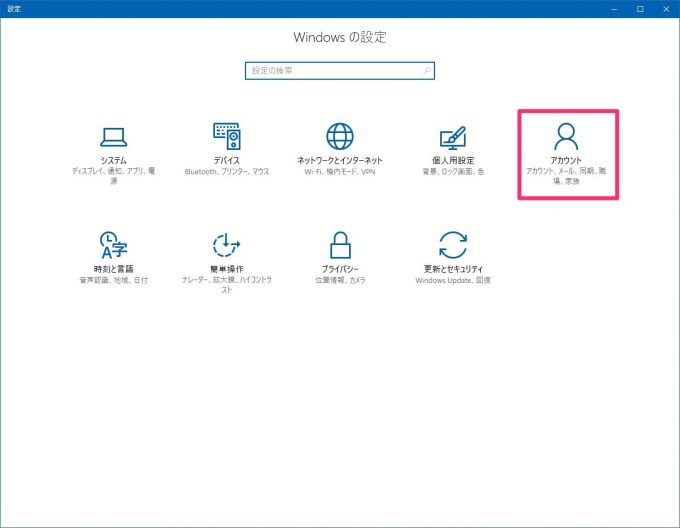Screen dimensions: 680x528
Task: Close the 設定 window
Action: pyautogui.click(x=667, y=9)
